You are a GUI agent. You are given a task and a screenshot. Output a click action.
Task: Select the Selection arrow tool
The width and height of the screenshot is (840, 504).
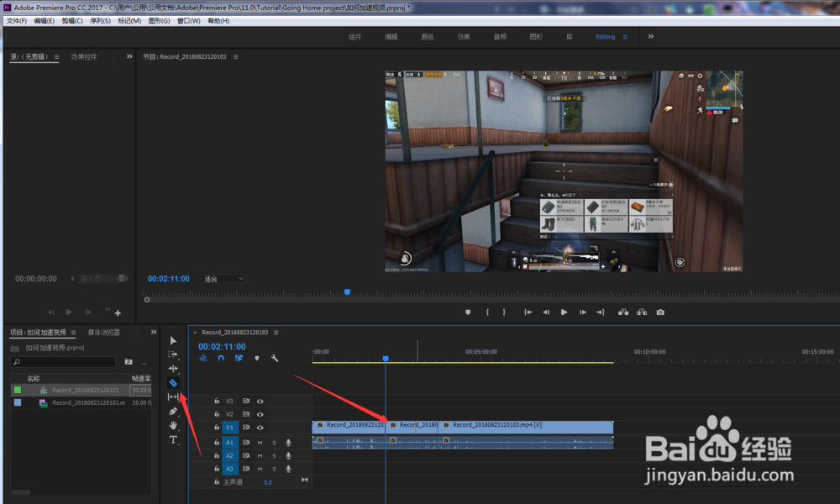click(x=173, y=341)
